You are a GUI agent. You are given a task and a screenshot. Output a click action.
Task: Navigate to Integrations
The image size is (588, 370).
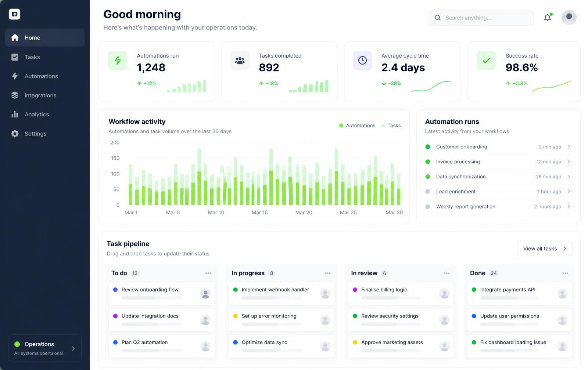pyautogui.click(x=45, y=95)
